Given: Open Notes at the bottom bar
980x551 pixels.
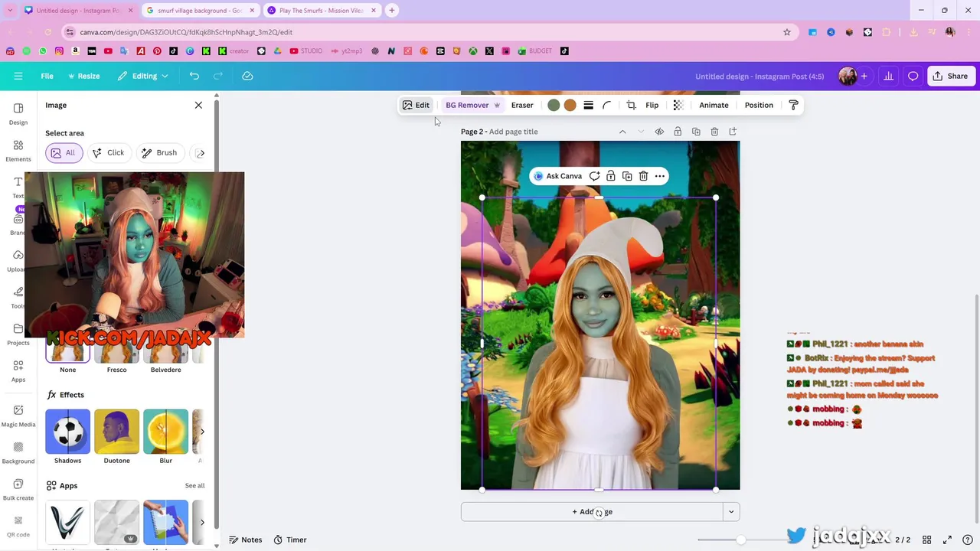Looking at the screenshot, I should pyautogui.click(x=245, y=540).
